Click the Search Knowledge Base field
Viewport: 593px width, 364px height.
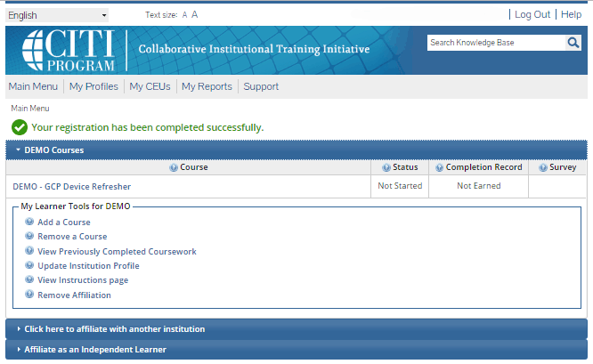tap(497, 43)
